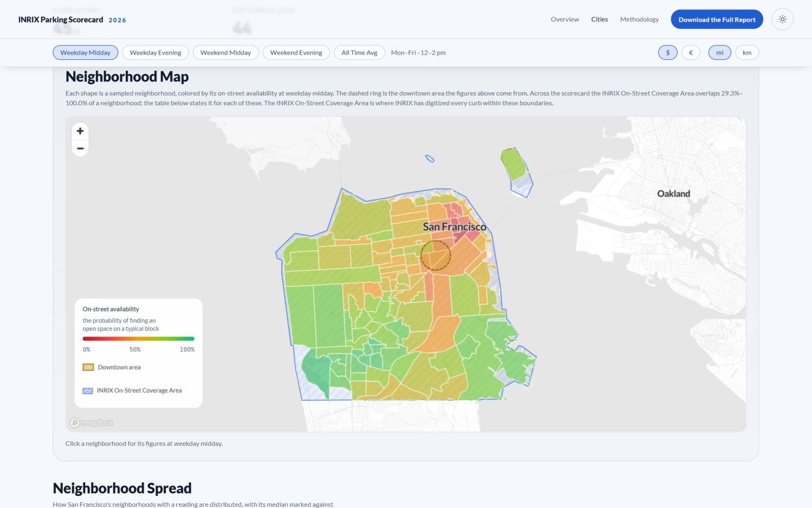Select the All Time Avg filter
This screenshot has width=812, height=508.
pos(360,52)
